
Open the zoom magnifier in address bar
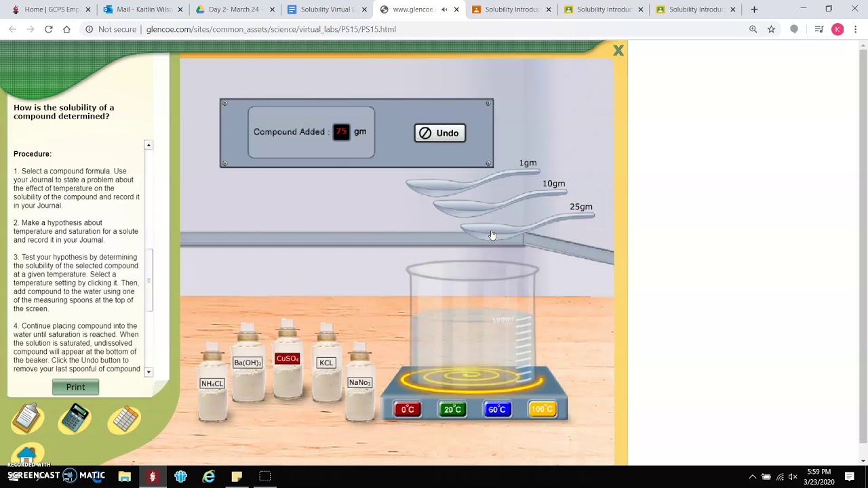tap(753, 29)
